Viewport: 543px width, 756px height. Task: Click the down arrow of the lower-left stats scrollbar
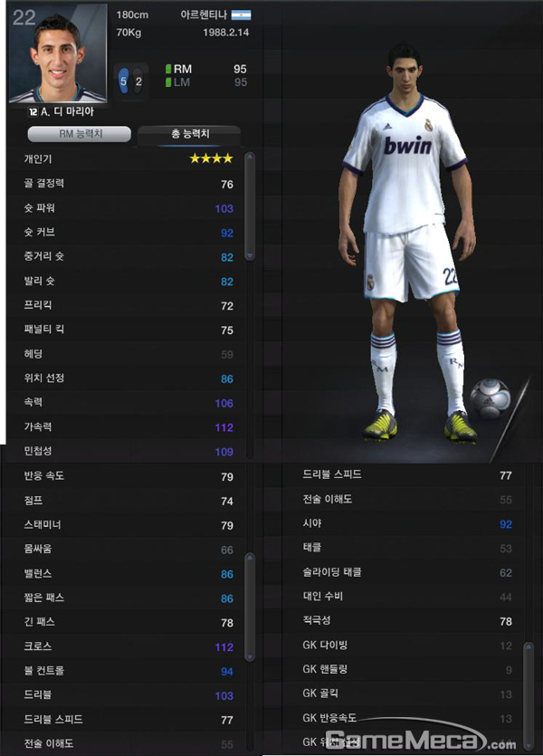pyautogui.click(x=250, y=656)
